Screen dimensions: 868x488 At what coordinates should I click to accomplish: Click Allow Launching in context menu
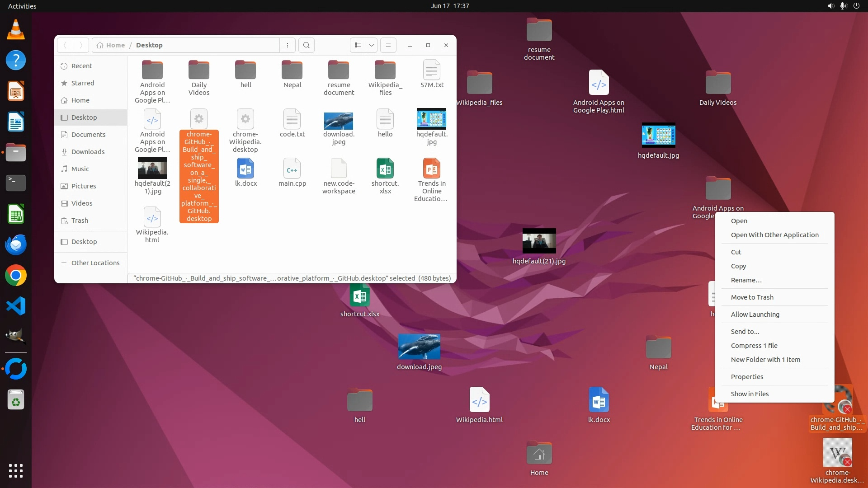coord(755,314)
